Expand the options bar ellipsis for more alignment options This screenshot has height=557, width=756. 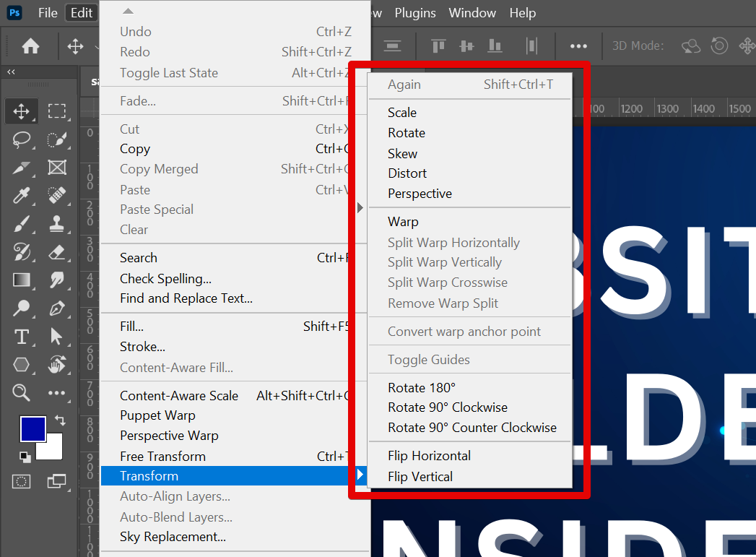(x=578, y=46)
